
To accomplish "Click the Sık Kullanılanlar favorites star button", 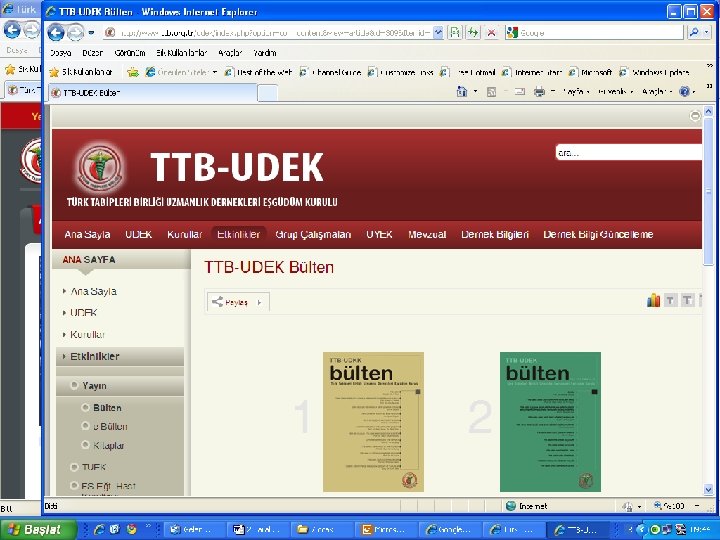I will 80,72.
